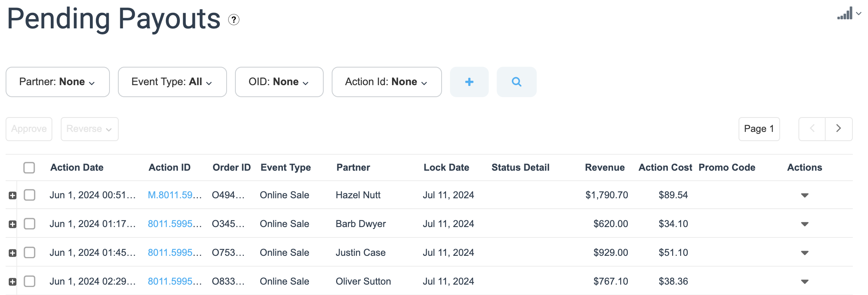Screen dimensions: 868x295
Task: Select the $929.00 revenue cell
Action: pos(611,253)
